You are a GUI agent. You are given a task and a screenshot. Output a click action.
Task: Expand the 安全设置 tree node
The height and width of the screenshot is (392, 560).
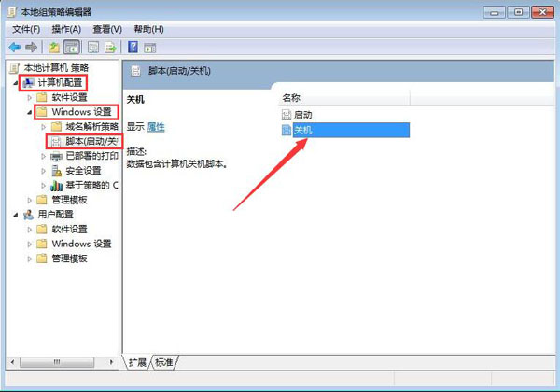pyautogui.click(x=43, y=171)
